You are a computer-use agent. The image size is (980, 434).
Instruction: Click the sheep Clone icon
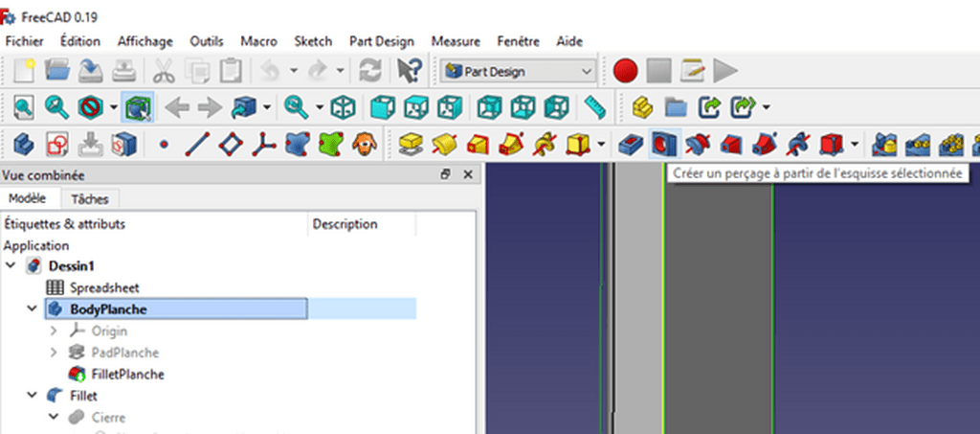coord(365,145)
